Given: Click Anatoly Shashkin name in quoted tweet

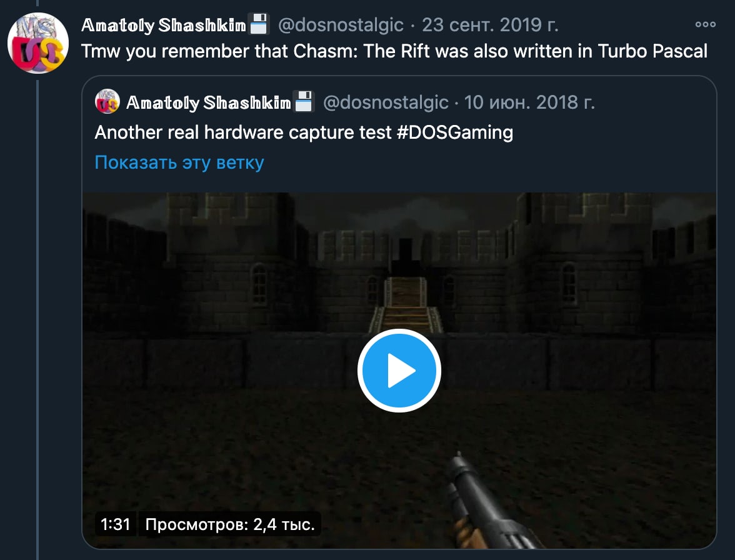Looking at the screenshot, I should (x=209, y=102).
